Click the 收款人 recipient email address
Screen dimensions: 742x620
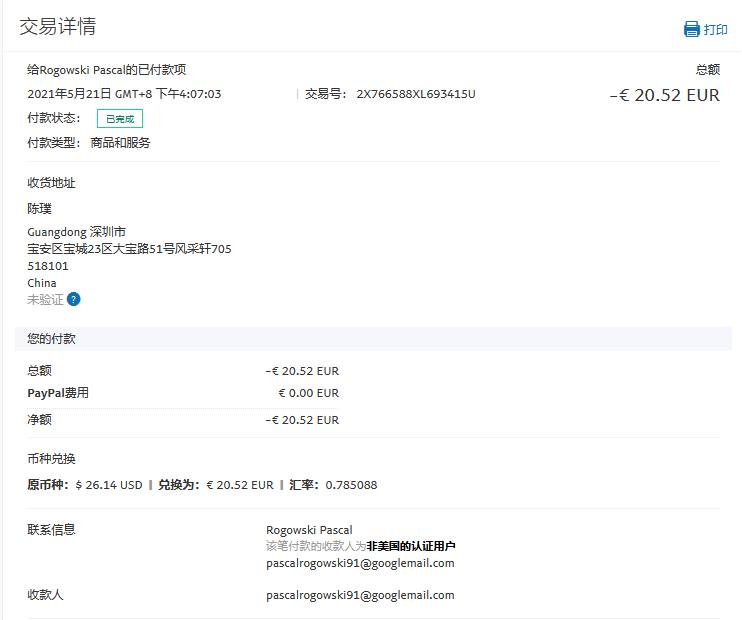click(360, 595)
